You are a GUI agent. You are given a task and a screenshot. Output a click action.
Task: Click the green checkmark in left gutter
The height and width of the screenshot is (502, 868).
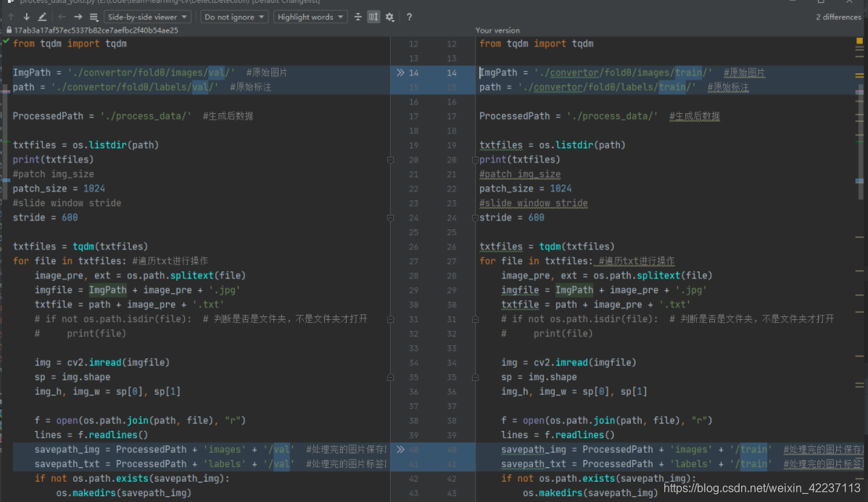click(x=6, y=41)
